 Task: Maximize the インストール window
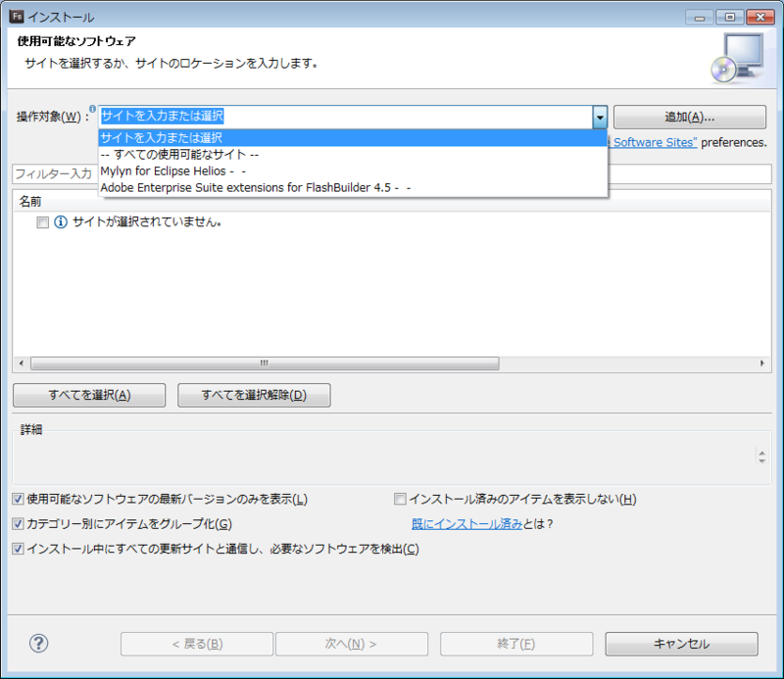coord(729,18)
